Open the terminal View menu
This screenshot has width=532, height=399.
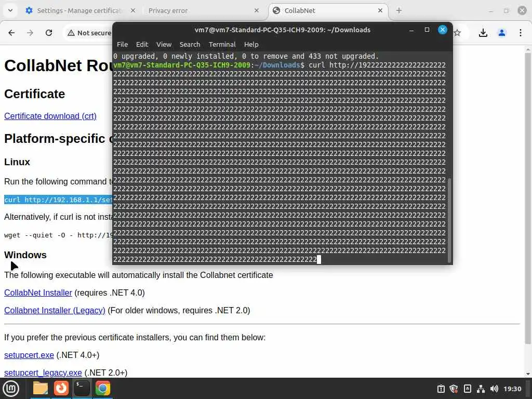164,45
